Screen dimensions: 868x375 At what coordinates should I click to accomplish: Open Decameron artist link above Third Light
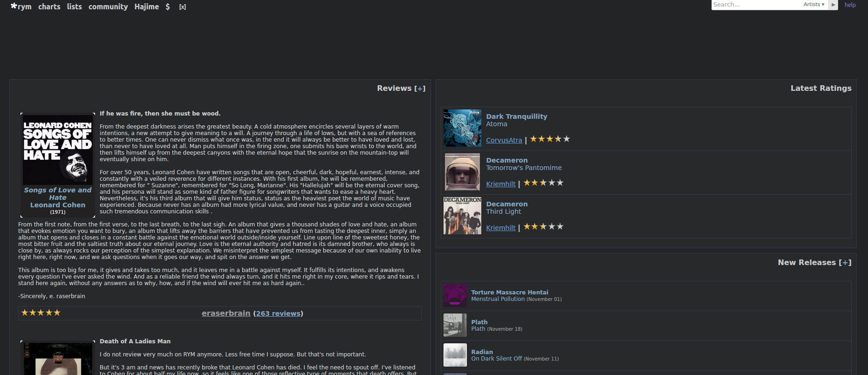pyautogui.click(x=507, y=204)
